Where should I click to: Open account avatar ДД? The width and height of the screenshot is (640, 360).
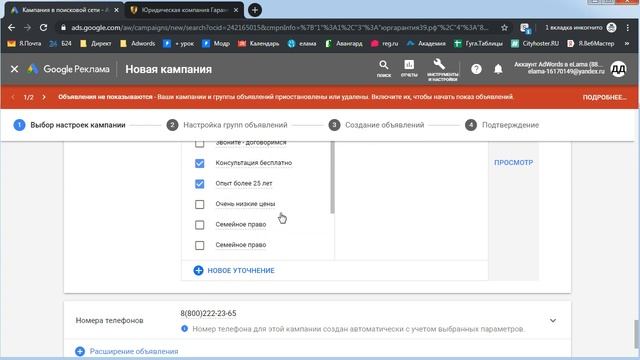618,69
